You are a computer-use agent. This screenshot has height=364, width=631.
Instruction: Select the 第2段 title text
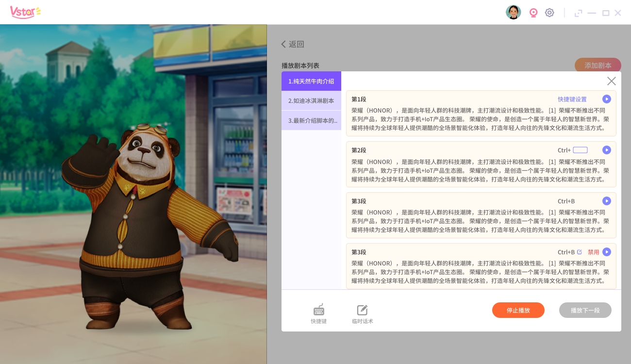(359, 150)
